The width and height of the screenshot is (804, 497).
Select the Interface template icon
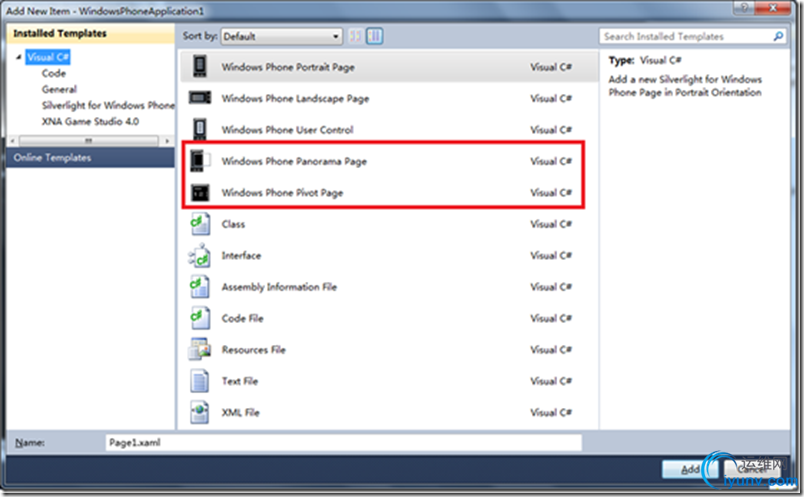[x=199, y=255]
